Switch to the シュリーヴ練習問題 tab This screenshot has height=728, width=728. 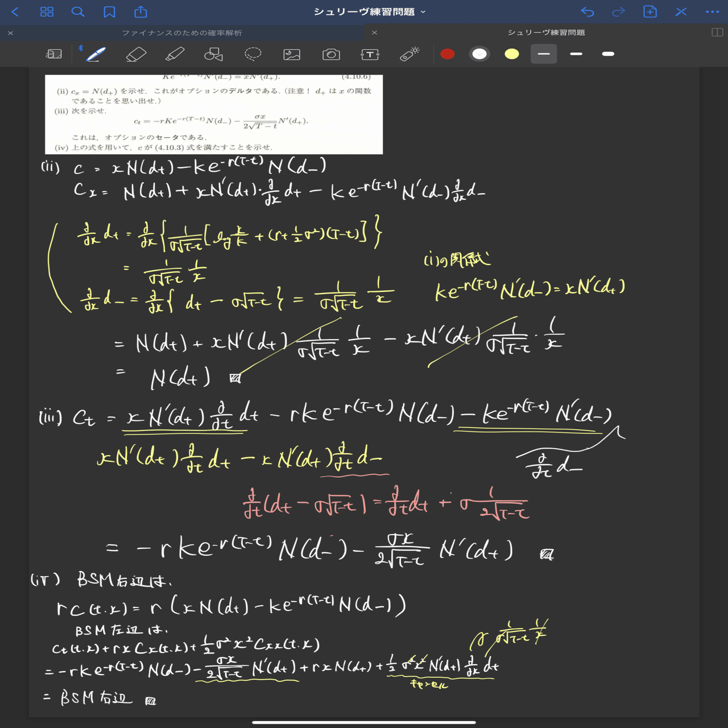click(546, 32)
